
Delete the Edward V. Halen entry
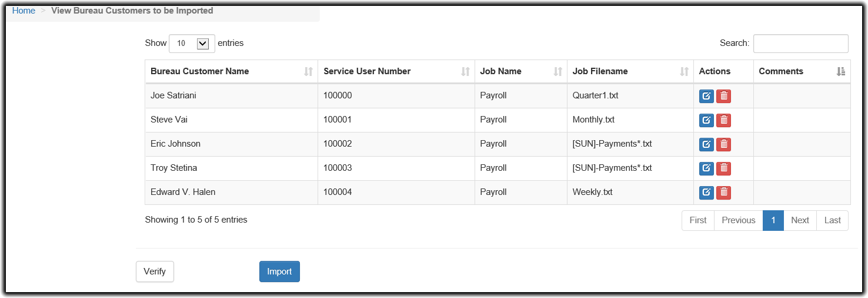tap(724, 193)
